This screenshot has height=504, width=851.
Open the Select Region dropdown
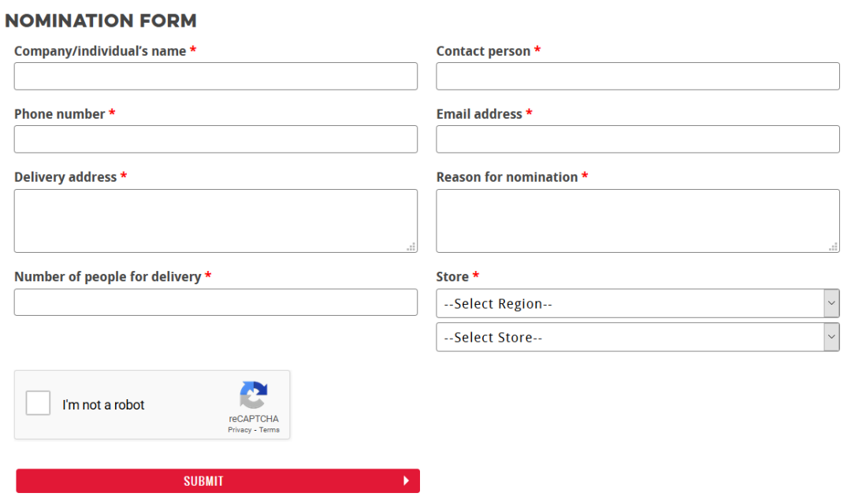coord(637,303)
